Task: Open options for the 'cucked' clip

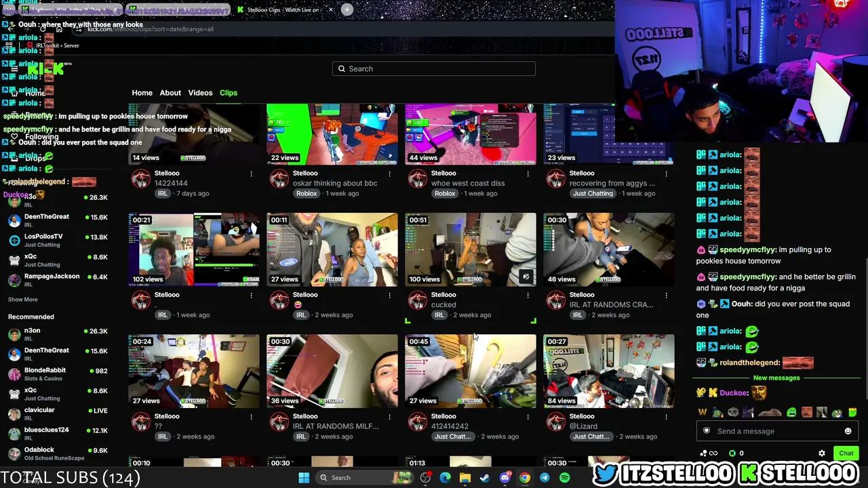Action: (x=528, y=296)
